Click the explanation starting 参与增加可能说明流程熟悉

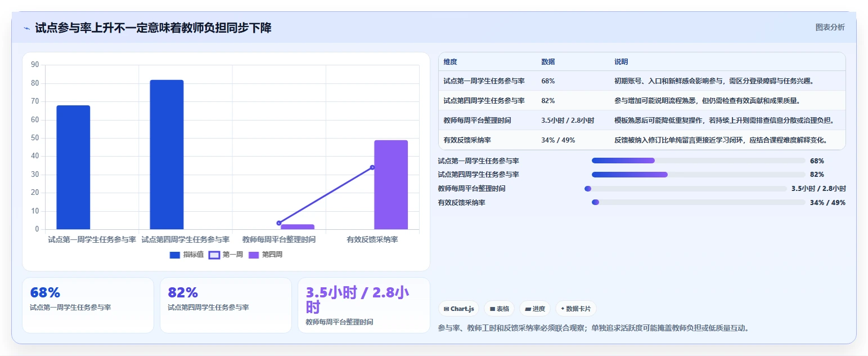[x=708, y=101]
